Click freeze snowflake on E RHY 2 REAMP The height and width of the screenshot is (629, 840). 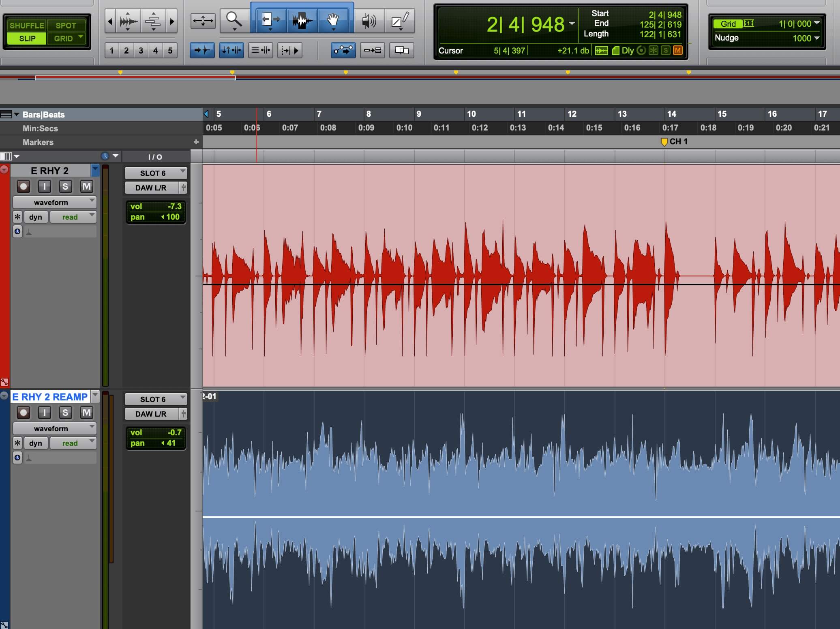click(17, 443)
